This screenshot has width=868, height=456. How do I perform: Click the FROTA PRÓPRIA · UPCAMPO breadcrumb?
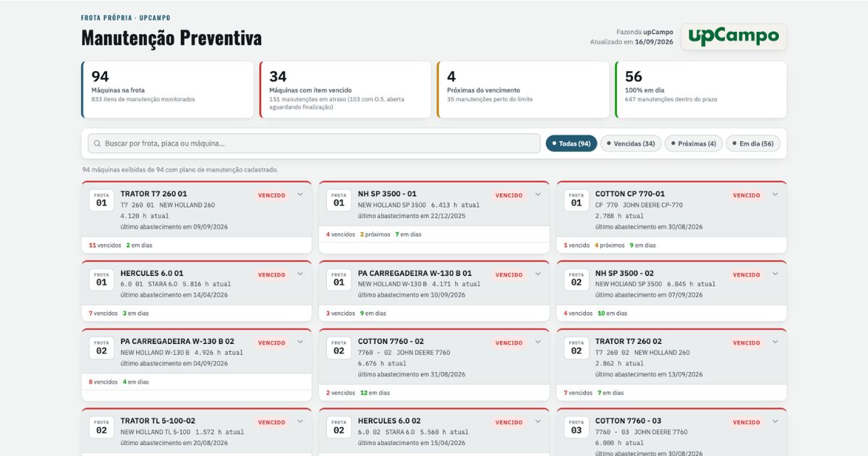tap(126, 17)
